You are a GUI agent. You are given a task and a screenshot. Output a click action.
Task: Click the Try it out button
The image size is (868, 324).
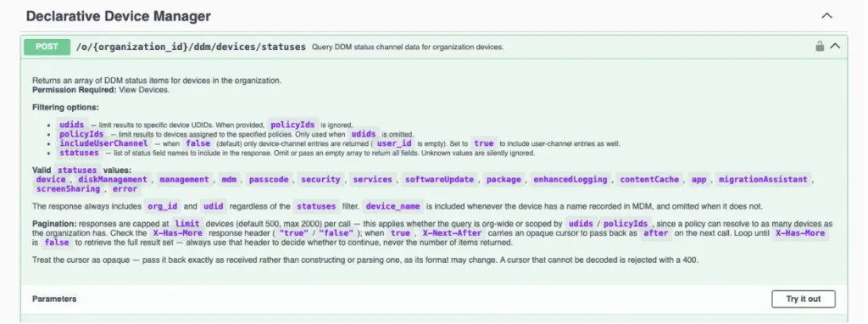tap(804, 299)
